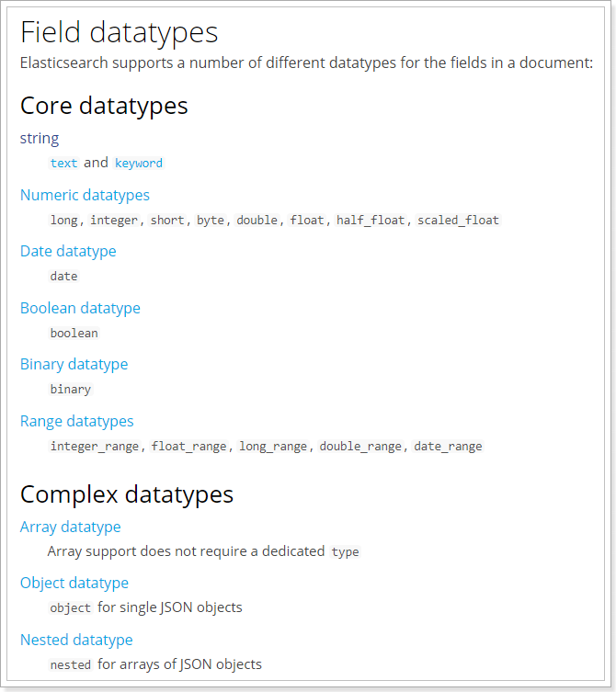Click the scaled_float code term
The width and height of the screenshot is (616, 692).
click(458, 220)
